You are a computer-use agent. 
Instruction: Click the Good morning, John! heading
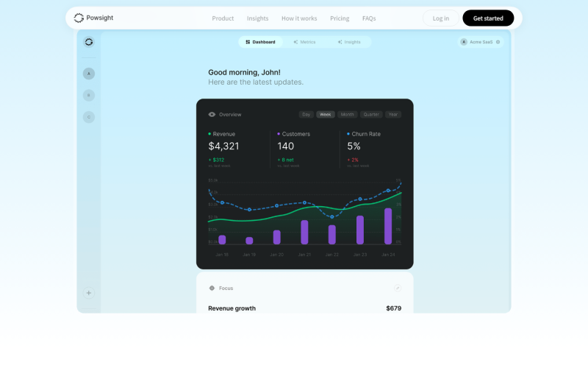click(x=244, y=72)
